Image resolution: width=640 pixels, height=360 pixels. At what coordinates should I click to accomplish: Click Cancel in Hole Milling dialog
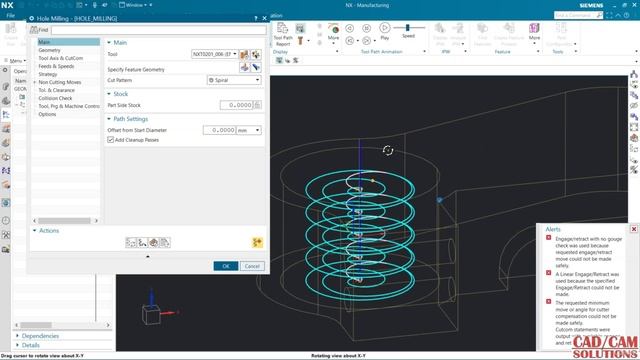click(x=252, y=266)
